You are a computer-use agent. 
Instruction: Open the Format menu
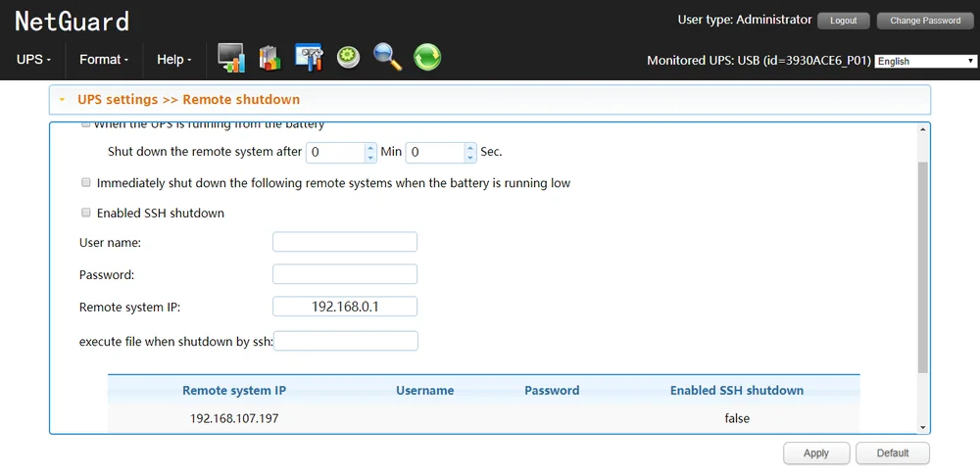point(104,60)
